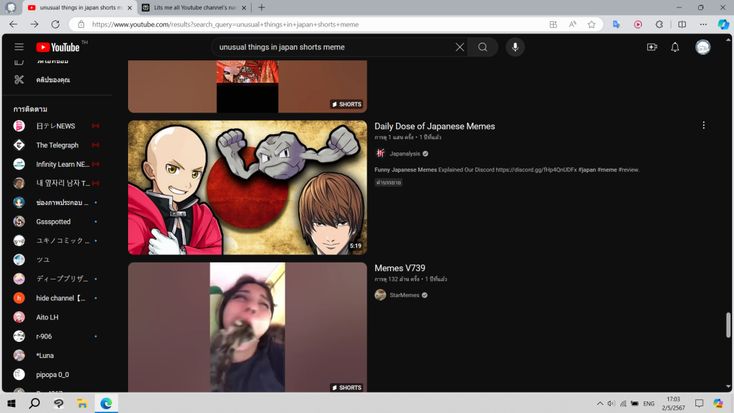This screenshot has width=734, height=413.
Task: Open the pipopa 0_0 subscription
Action: (57, 375)
